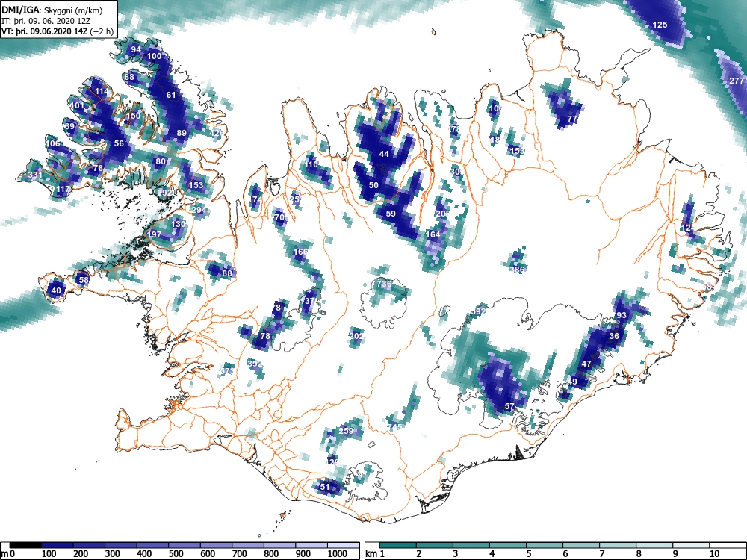Click the km legend swatch between 3 and 4
Viewport: 747px width, 560px height.
[x=471, y=545]
